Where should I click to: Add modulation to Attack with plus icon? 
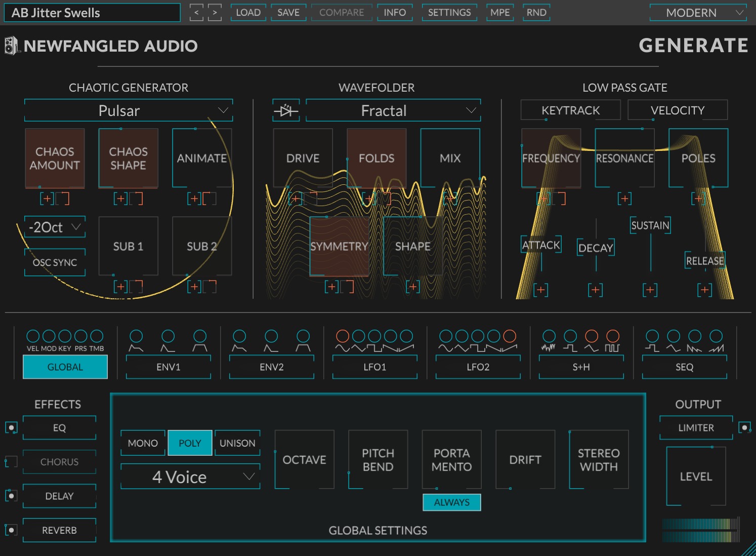[541, 290]
